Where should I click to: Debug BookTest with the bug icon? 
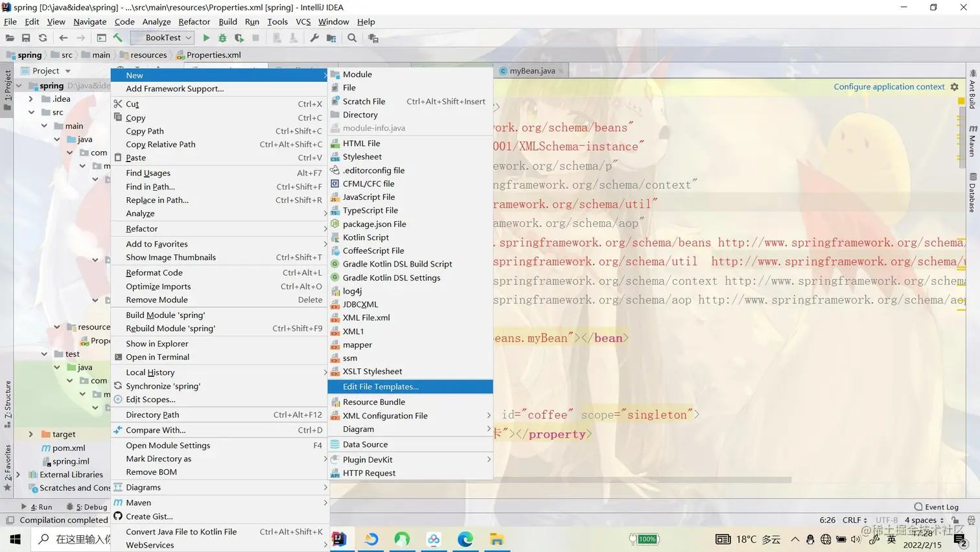222,38
